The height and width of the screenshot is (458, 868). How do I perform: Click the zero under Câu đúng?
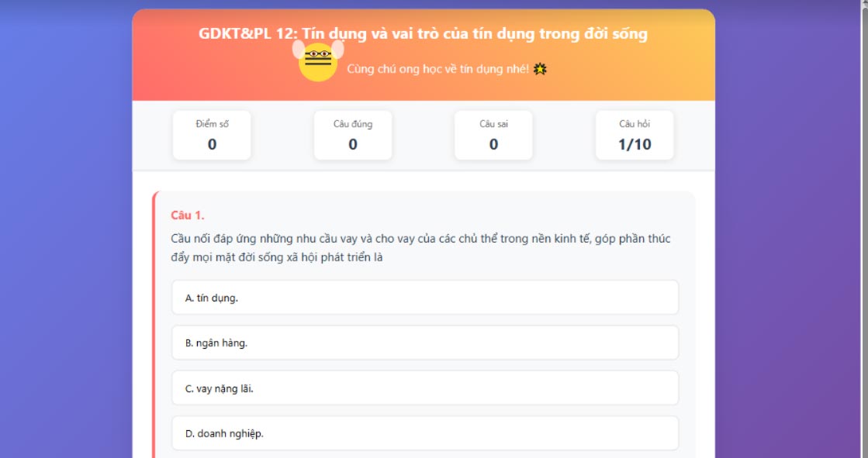click(353, 143)
